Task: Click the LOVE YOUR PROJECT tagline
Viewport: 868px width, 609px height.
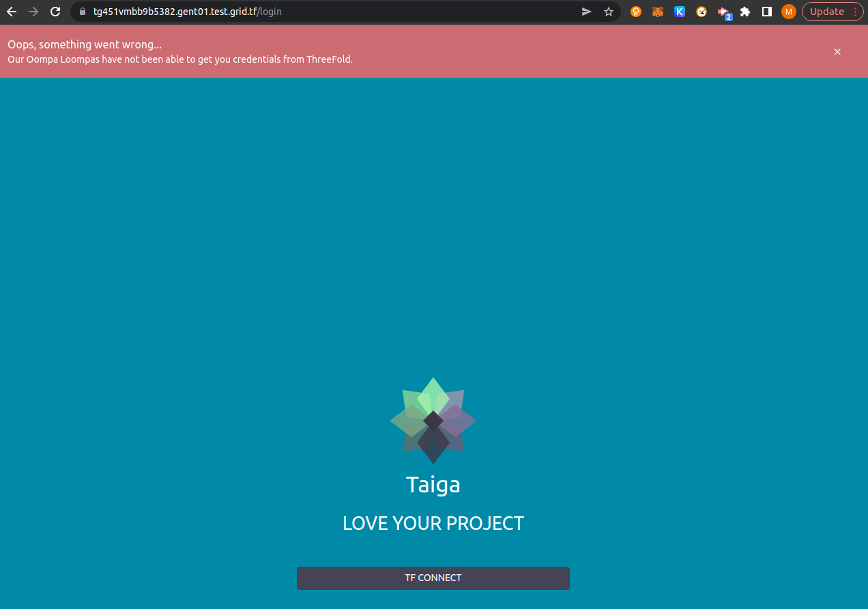Action: click(433, 523)
